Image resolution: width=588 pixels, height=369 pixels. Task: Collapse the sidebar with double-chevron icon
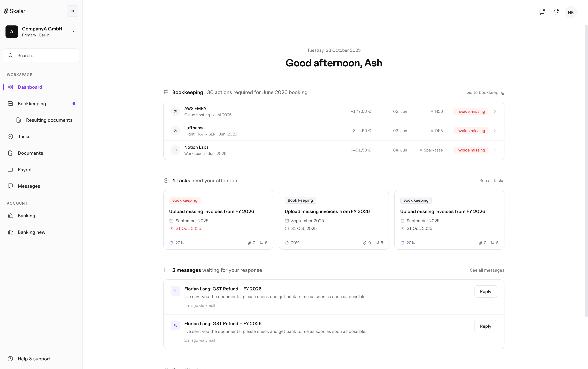72,11
